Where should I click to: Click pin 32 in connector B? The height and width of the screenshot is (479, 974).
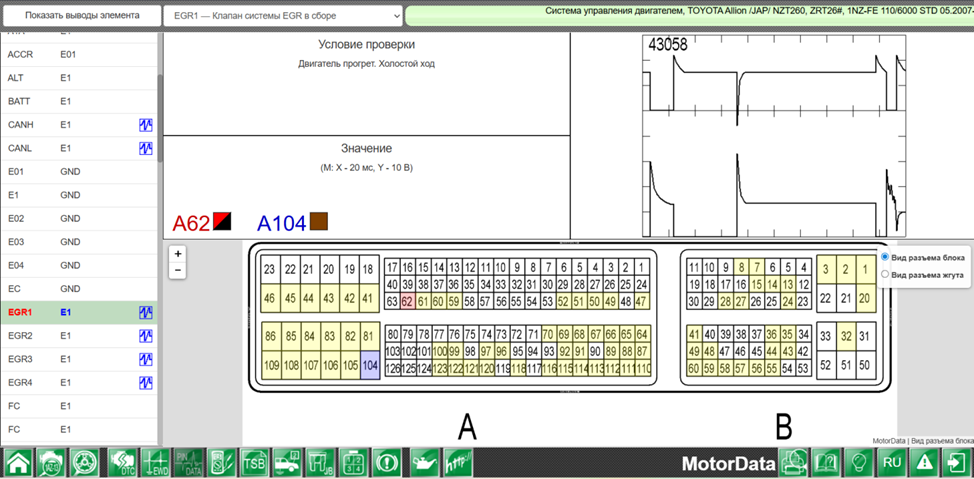(x=845, y=337)
